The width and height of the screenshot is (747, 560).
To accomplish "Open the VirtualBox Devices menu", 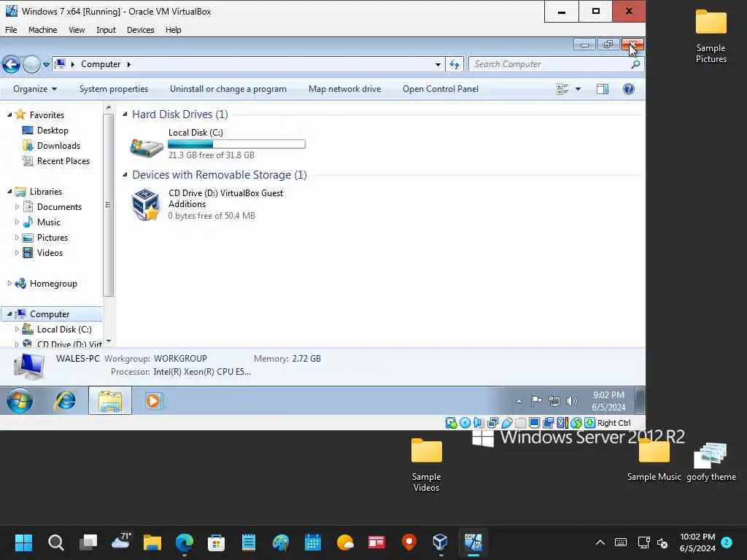I will click(141, 30).
